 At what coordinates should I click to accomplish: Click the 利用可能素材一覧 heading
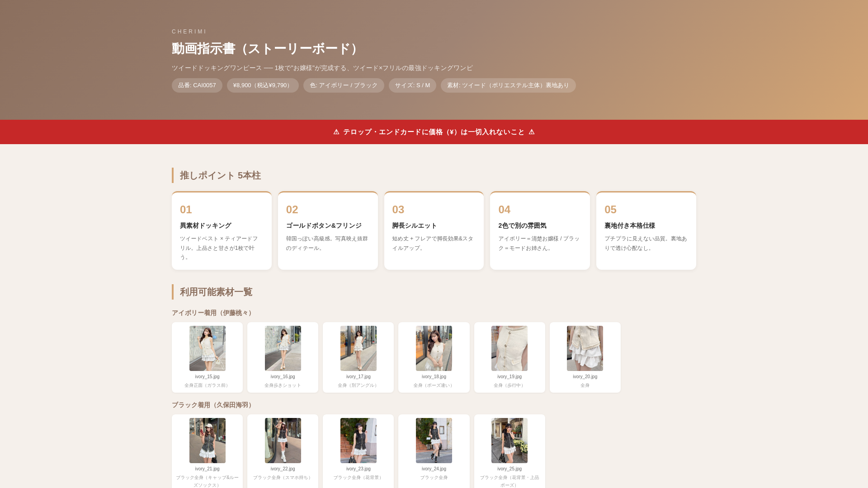216,292
